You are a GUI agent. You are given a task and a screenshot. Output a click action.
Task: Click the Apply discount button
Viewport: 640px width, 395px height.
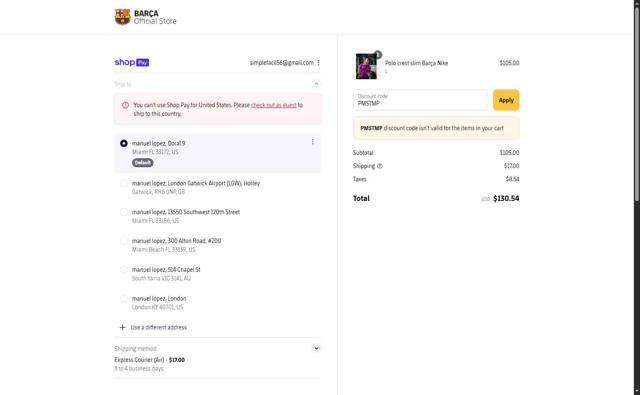click(506, 100)
